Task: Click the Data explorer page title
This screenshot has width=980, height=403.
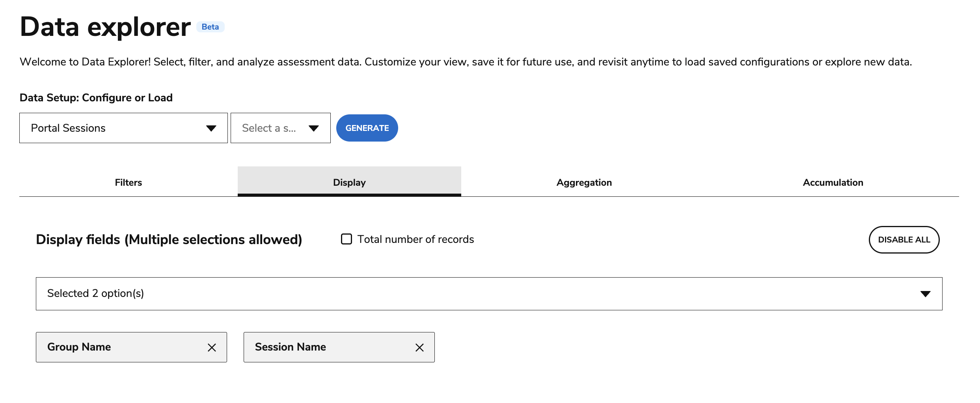Action: (x=105, y=27)
